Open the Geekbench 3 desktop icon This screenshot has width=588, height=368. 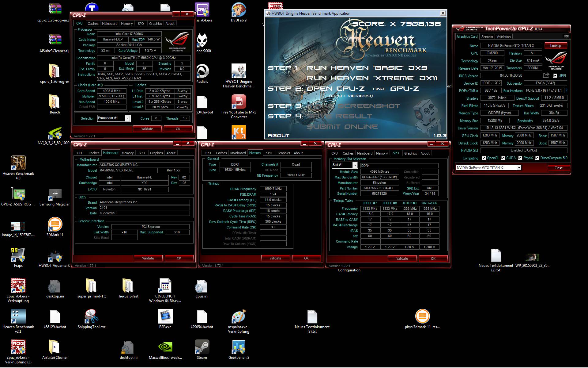coord(239,347)
